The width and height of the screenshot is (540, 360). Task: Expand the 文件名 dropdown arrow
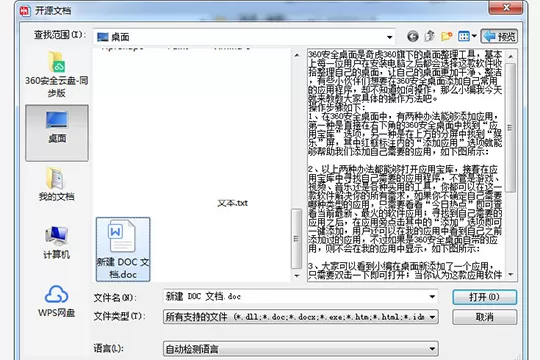click(432, 297)
